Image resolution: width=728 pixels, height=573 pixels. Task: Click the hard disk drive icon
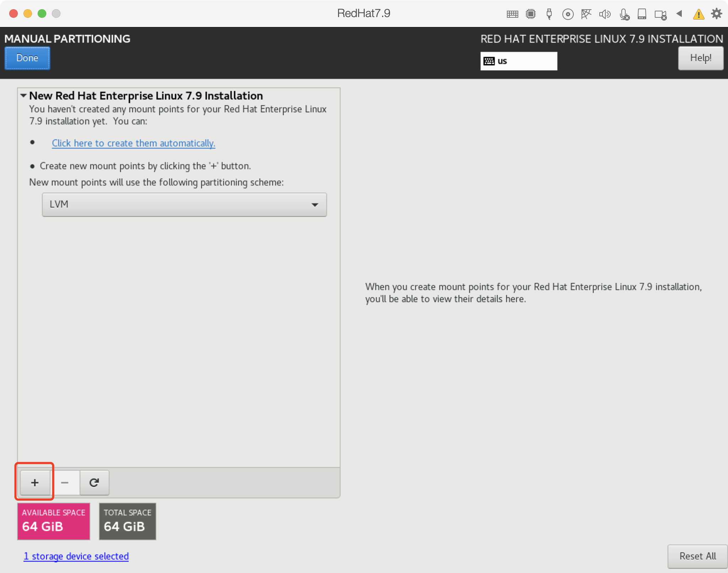(x=642, y=14)
